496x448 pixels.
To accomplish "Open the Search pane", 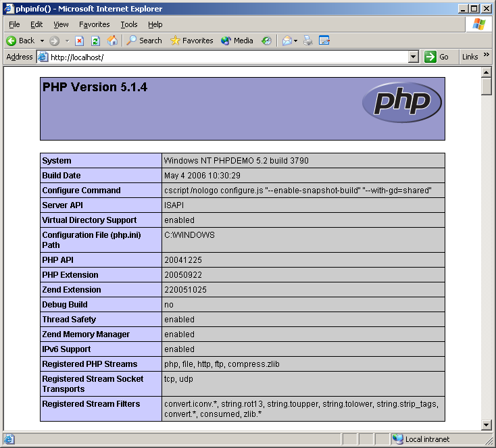I will (x=144, y=41).
